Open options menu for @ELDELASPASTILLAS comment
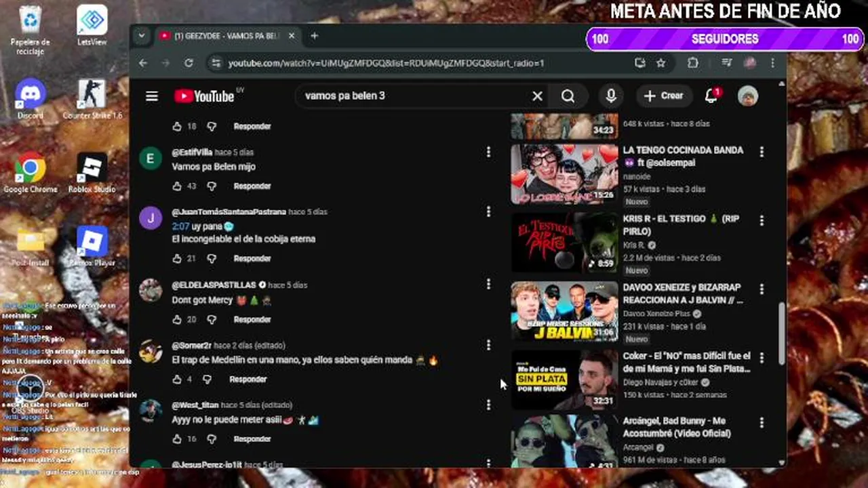 (488, 285)
